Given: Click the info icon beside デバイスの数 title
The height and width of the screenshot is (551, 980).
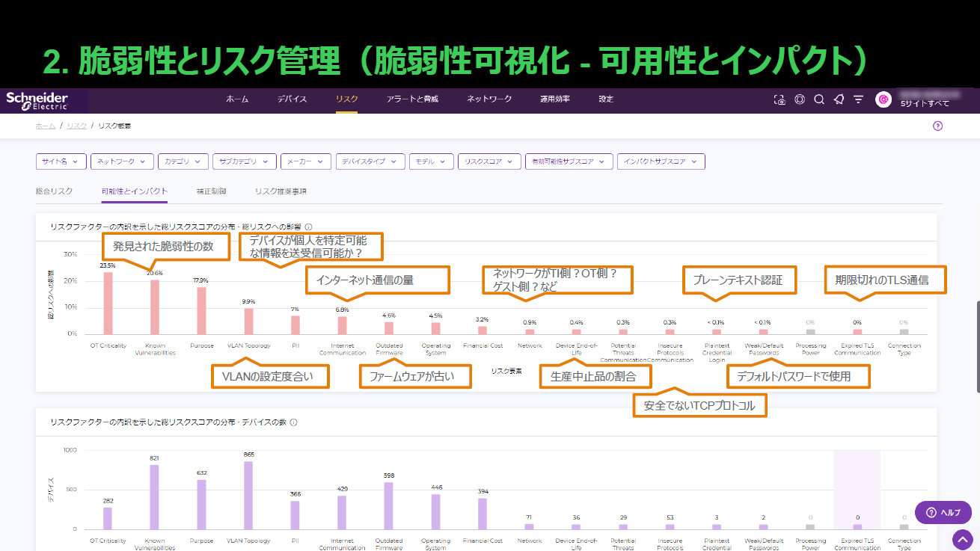Looking at the screenshot, I should click(293, 422).
